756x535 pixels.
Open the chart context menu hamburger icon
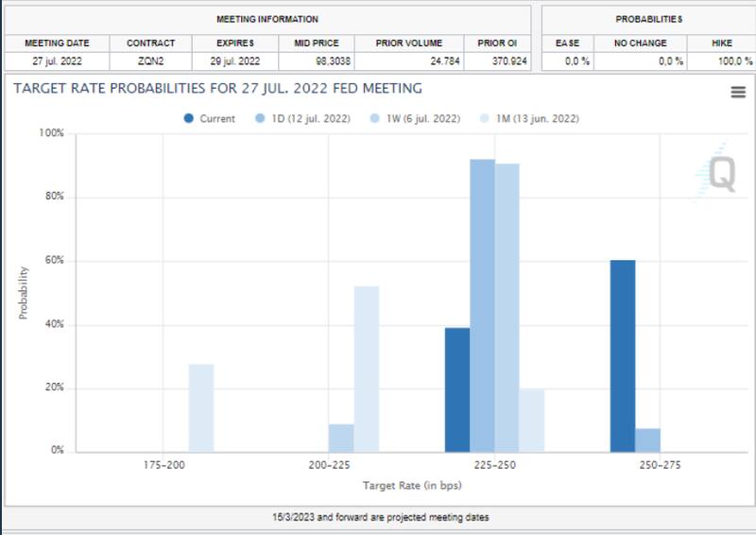(x=738, y=92)
